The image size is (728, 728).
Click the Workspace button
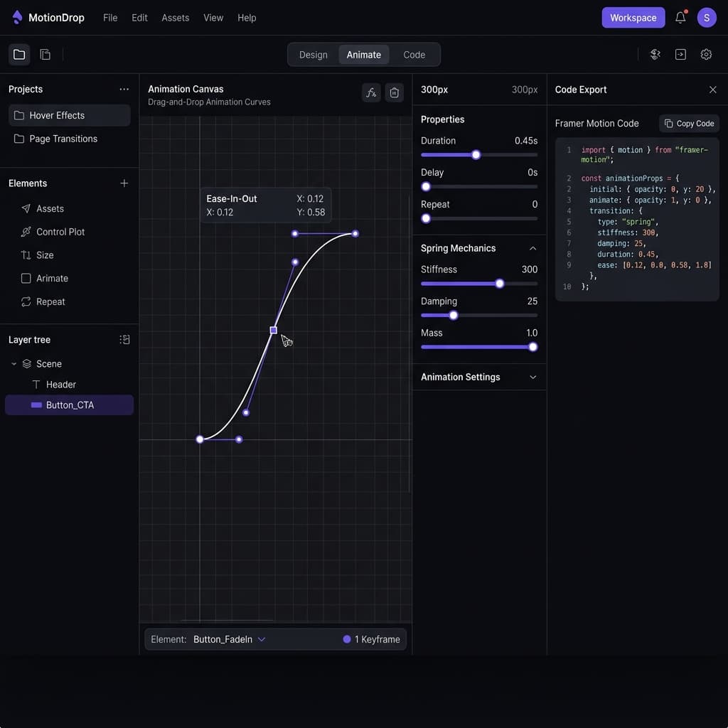point(633,18)
